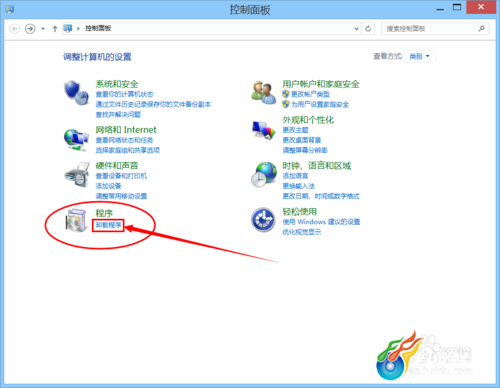The height and width of the screenshot is (388, 500).
Task: Click 更改桌面背景 link
Action: click(302, 140)
